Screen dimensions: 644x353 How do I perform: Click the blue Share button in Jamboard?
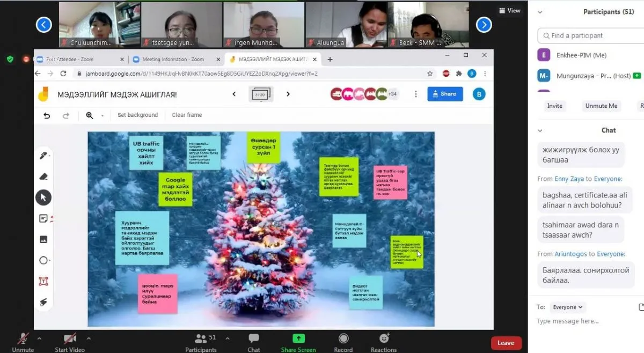tap(445, 94)
